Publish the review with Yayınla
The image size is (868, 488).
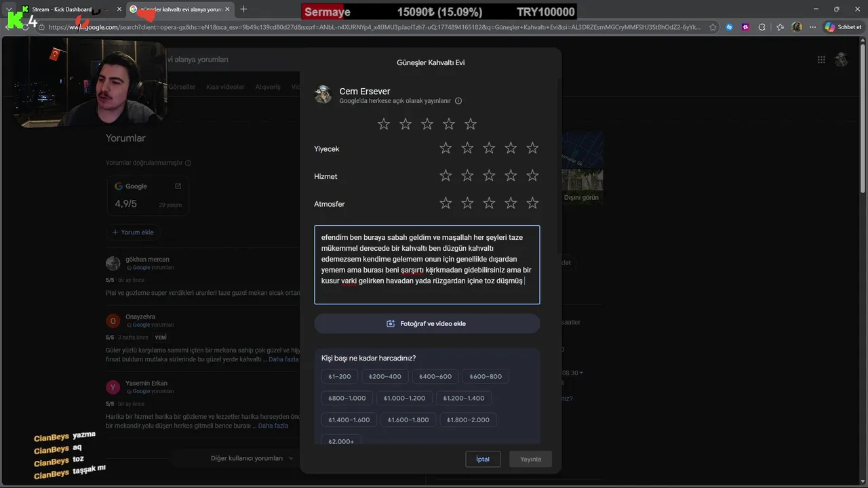pos(530,459)
